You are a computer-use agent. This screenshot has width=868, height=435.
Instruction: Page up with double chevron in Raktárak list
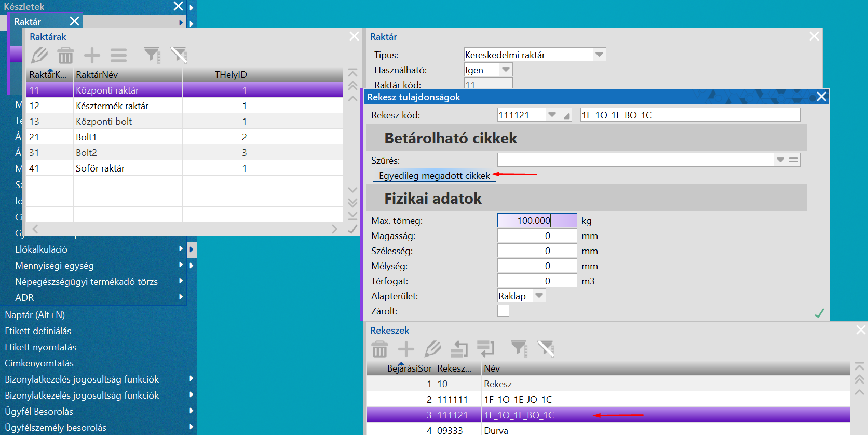pos(352,85)
